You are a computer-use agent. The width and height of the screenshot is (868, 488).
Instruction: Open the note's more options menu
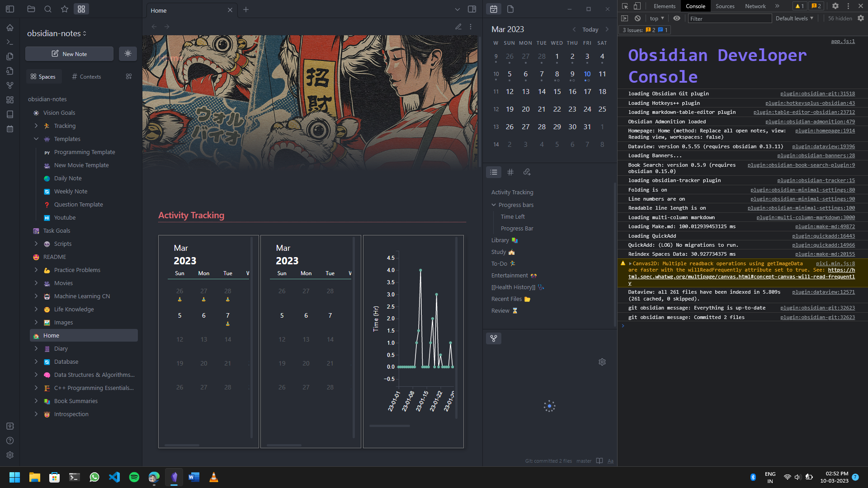[471, 27]
